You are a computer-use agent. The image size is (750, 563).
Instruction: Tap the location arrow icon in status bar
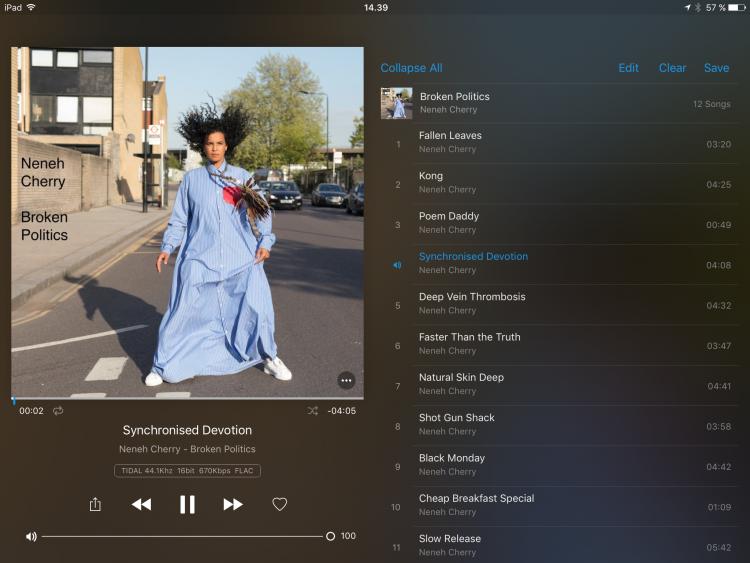[687, 8]
